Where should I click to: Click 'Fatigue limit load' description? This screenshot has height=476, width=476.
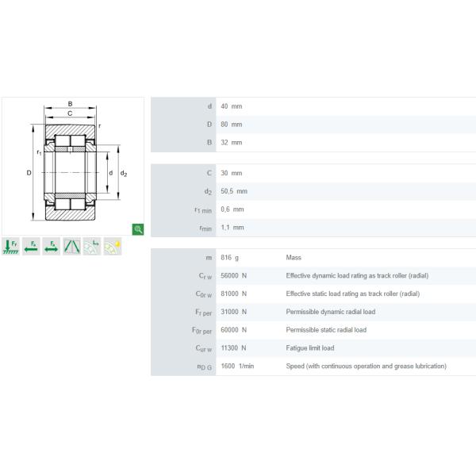pos(310,348)
